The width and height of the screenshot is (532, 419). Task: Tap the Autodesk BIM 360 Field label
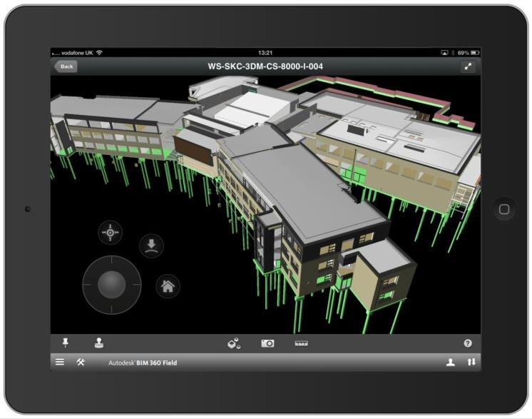point(143,363)
